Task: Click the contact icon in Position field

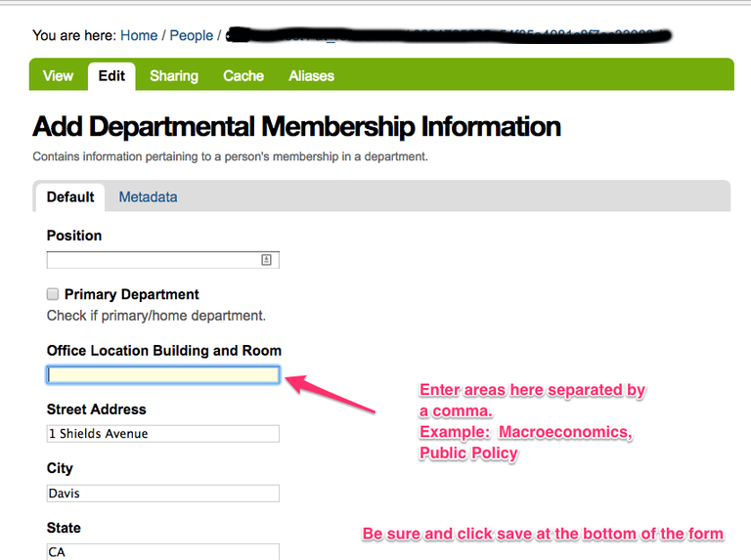Action: pyautogui.click(x=266, y=260)
